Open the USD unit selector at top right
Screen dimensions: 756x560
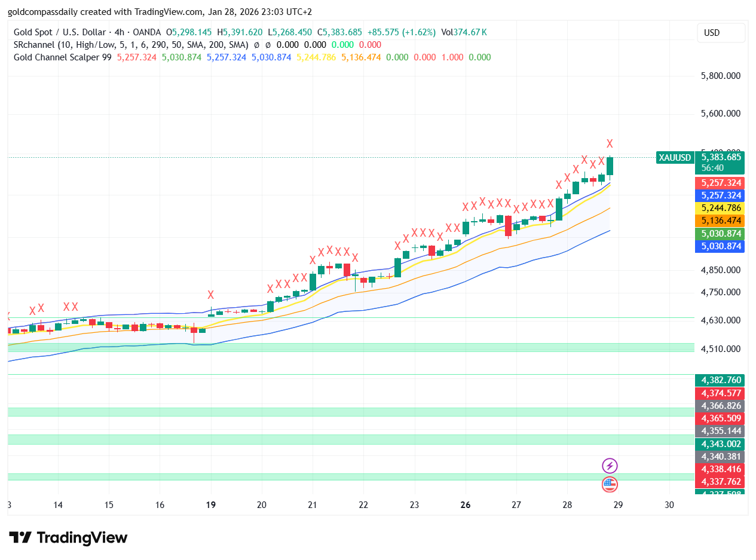[x=721, y=33]
